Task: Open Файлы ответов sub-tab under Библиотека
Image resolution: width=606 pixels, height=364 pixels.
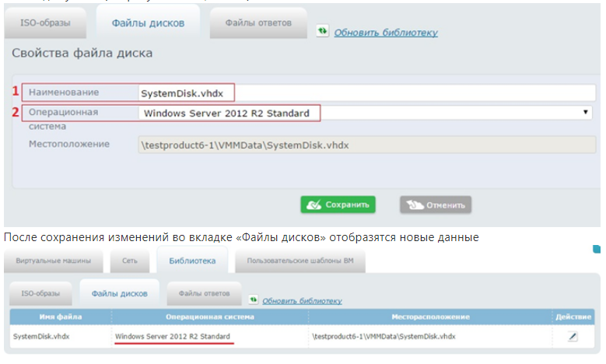Action: [x=204, y=293]
